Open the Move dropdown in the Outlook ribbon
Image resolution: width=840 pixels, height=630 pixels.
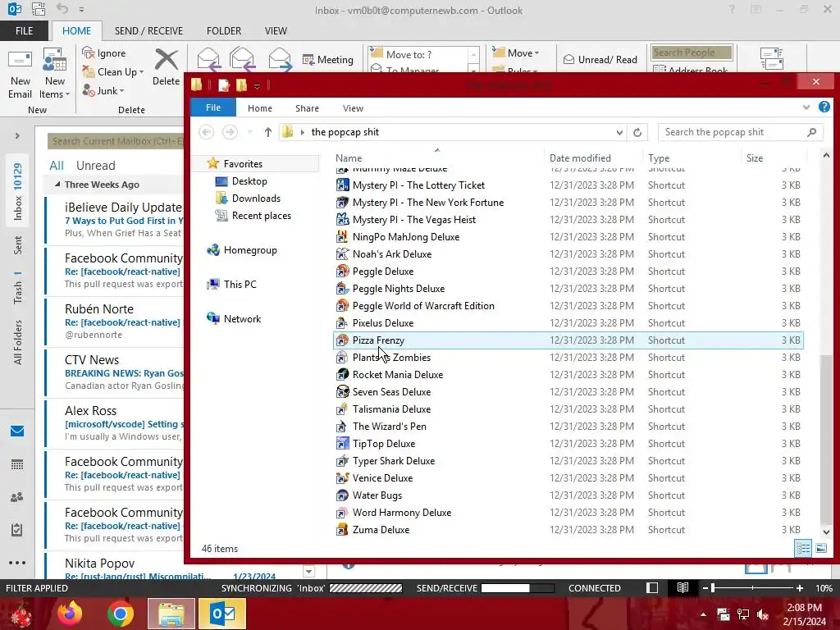[x=516, y=53]
